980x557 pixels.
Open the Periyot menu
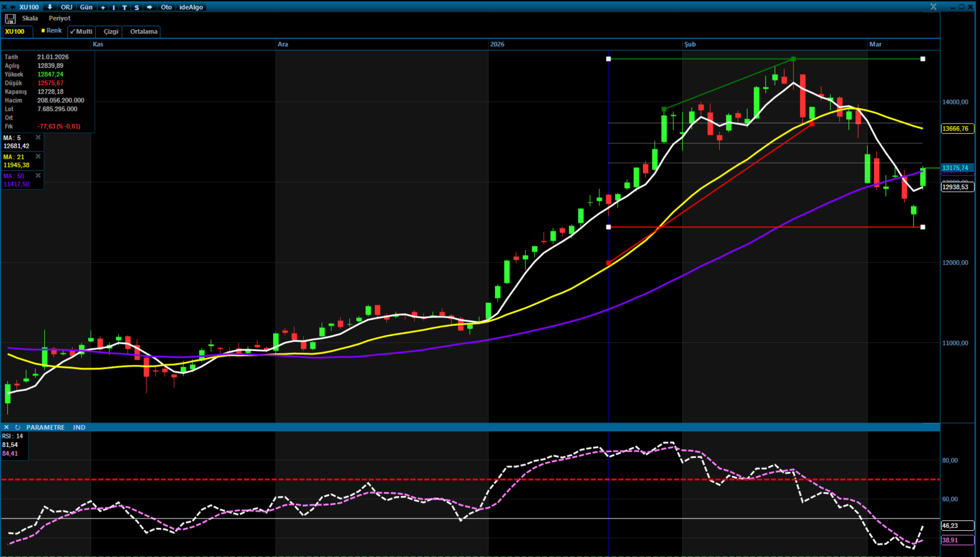click(x=59, y=18)
